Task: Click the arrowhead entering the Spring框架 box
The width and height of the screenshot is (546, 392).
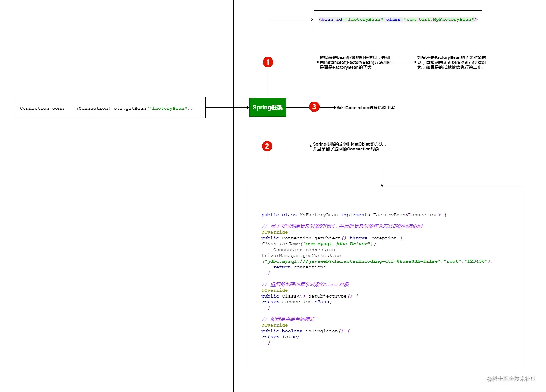Action: 248,107
